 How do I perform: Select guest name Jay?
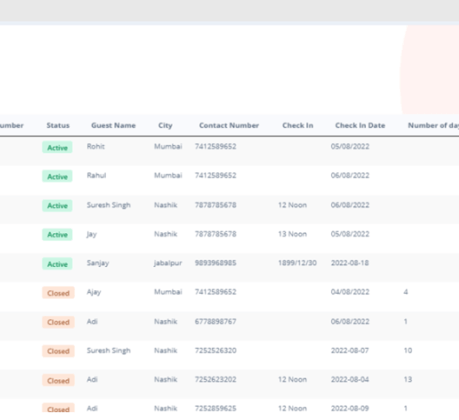click(92, 234)
